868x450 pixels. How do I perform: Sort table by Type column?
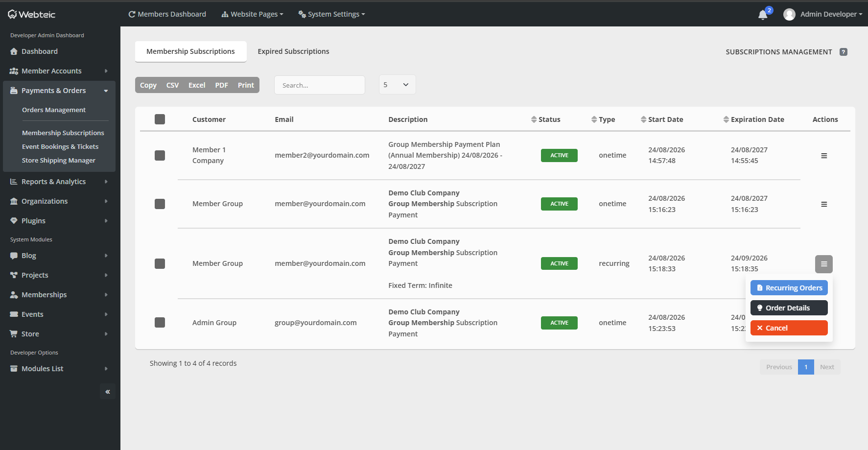(603, 119)
